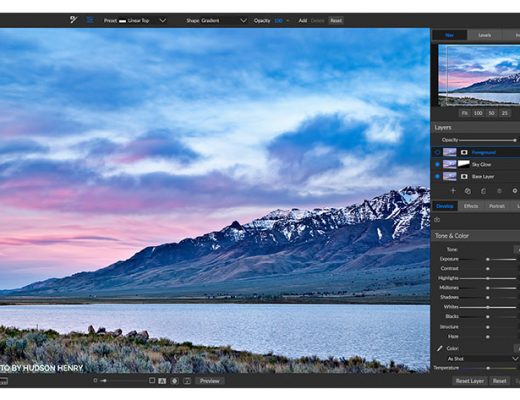Click the Base Layer mask icon
The width and height of the screenshot is (520, 400).
pos(464,176)
